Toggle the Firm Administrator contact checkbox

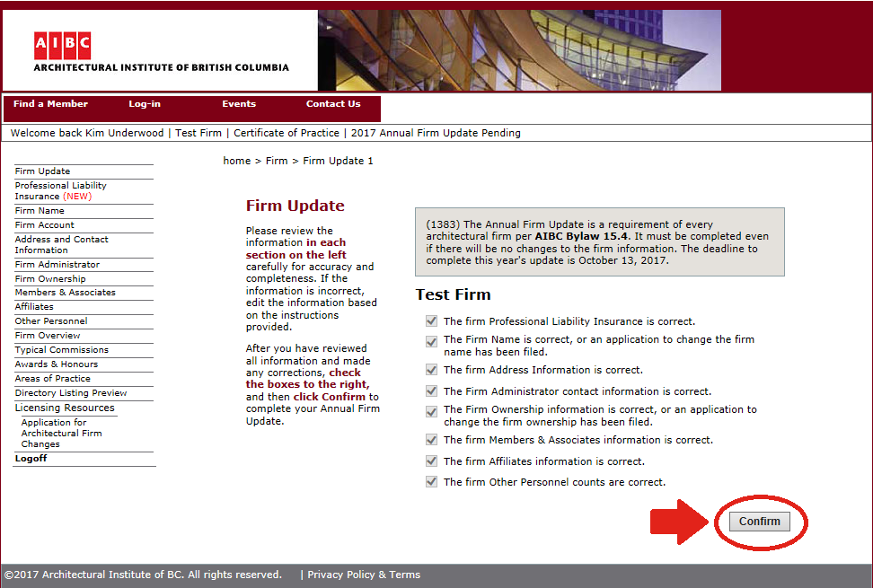[x=432, y=391]
